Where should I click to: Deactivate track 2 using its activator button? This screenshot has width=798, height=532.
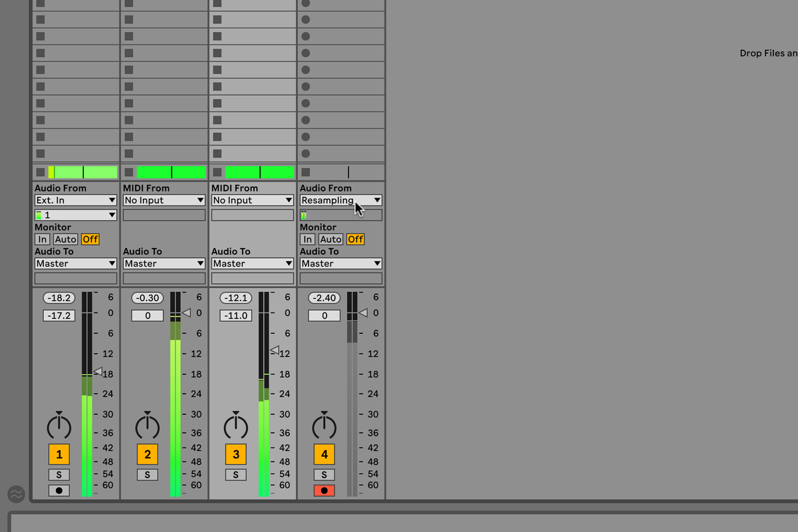[x=147, y=454]
